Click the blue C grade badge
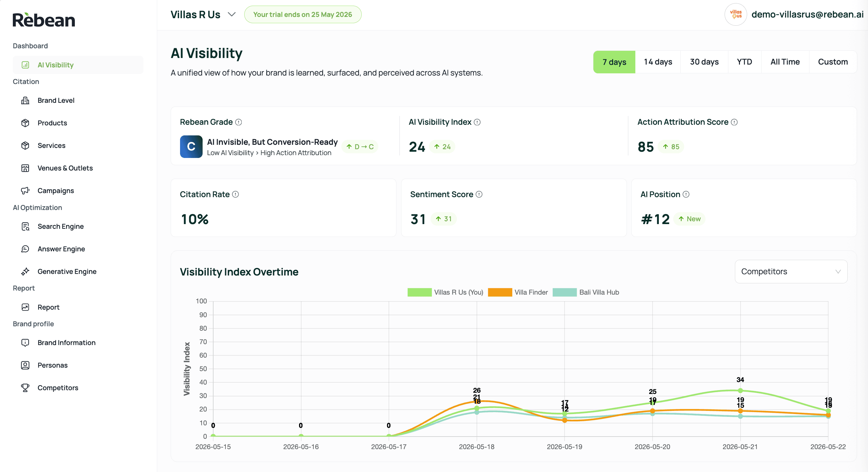This screenshot has height=472, width=868. click(191, 147)
